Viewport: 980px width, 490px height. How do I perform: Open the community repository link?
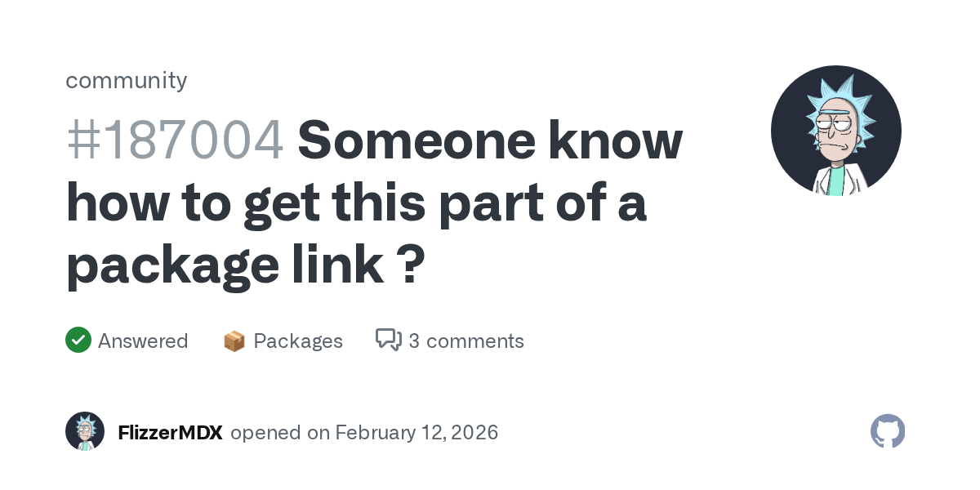[x=126, y=80]
